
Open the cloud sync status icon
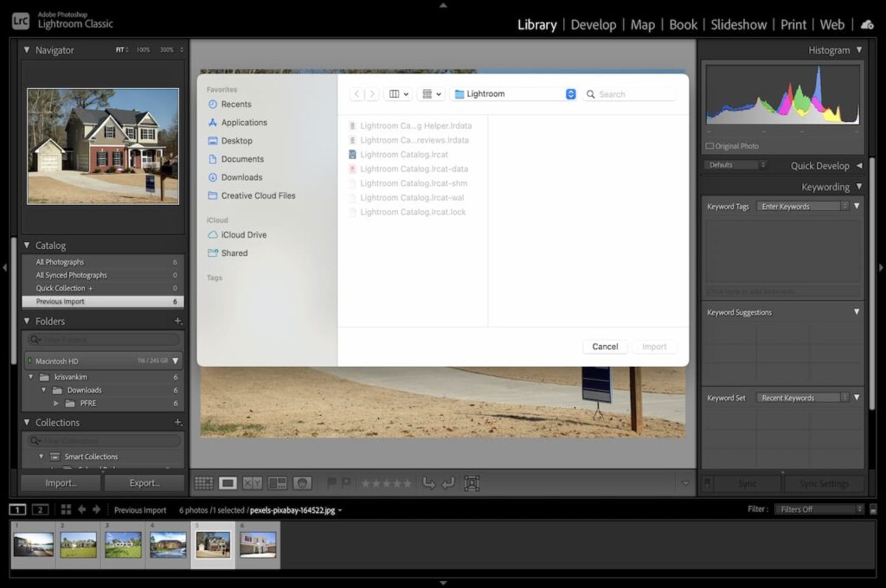[867, 25]
